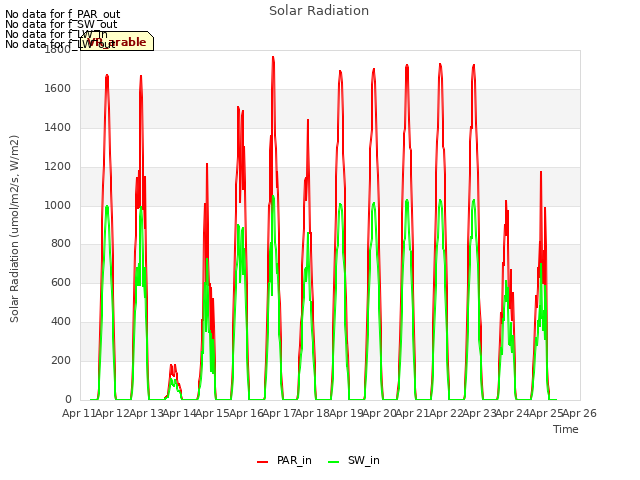Click the Apr 23 x-axis tick label

(479, 413)
